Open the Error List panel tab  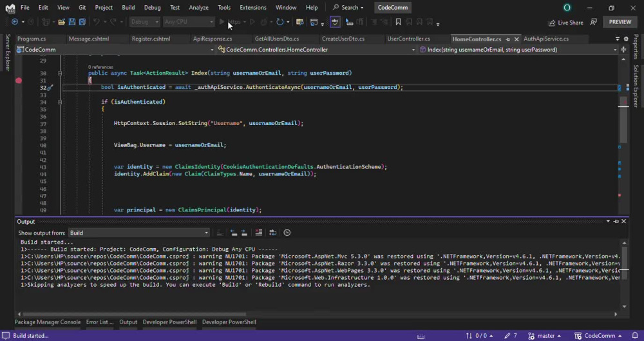pos(100,322)
